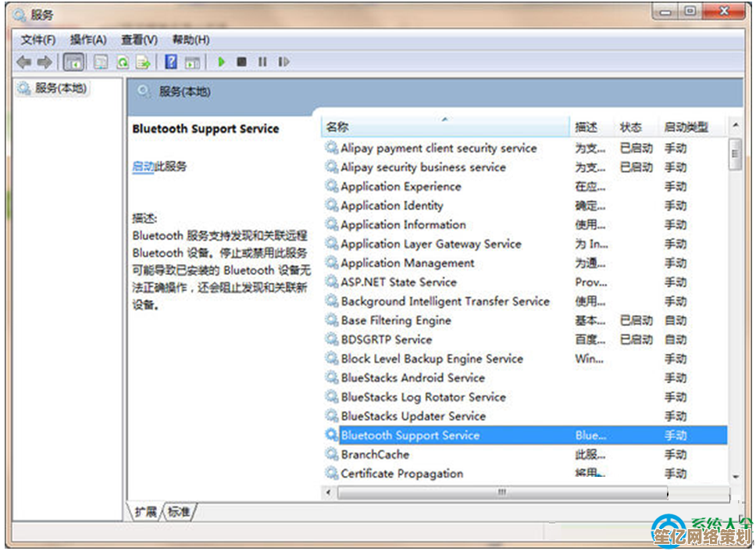The width and height of the screenshot is (756, 551).
Task: Toggle the show/hide console tree button
Action: point(74,62)
